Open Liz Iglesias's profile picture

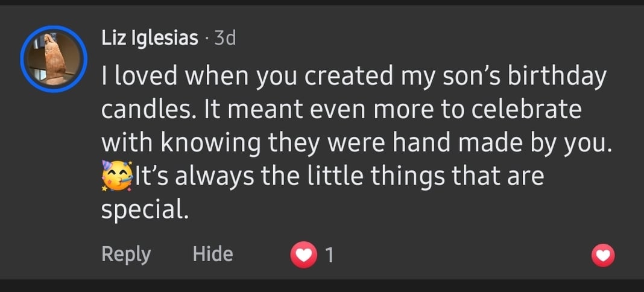coord(54,59)
